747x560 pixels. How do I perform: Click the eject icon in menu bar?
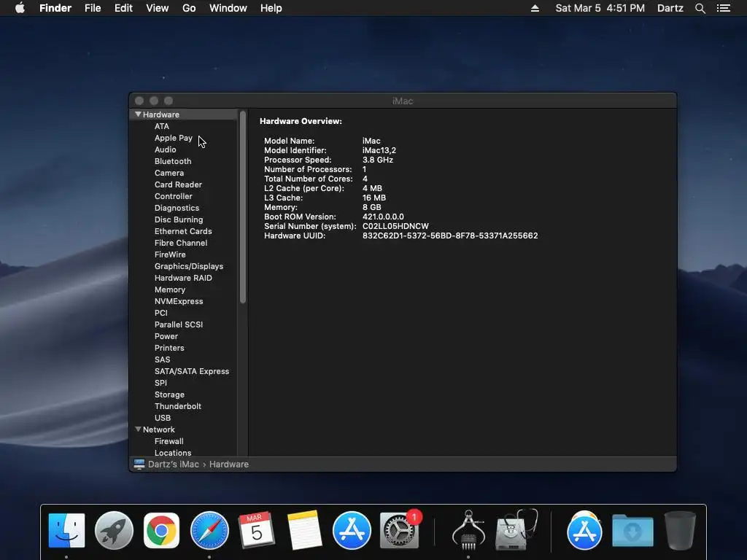click(x=535, y=8)
